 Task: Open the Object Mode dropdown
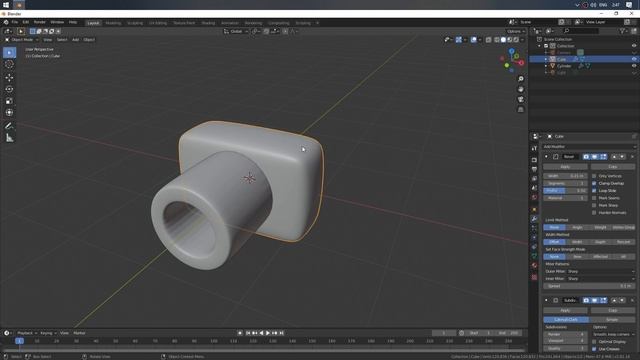(x=22, y=40)
